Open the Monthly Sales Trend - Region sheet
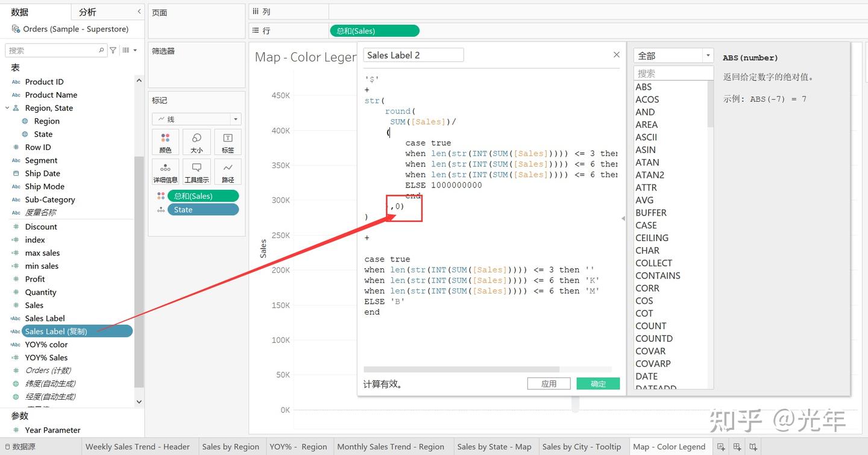 click(391, 447)
